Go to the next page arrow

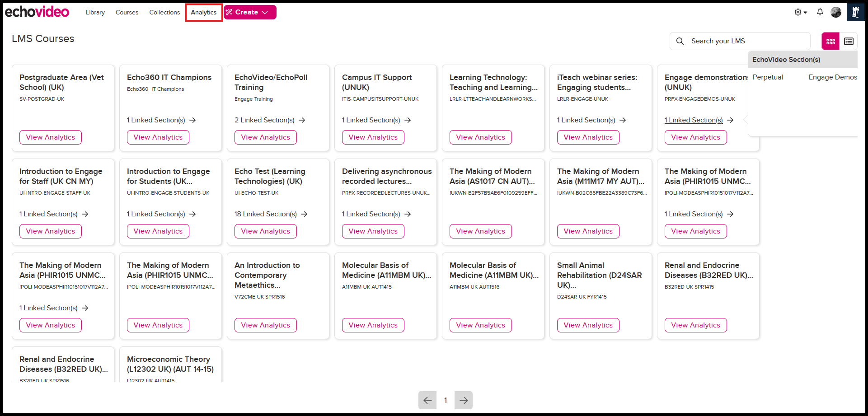(x=463, y=400)
